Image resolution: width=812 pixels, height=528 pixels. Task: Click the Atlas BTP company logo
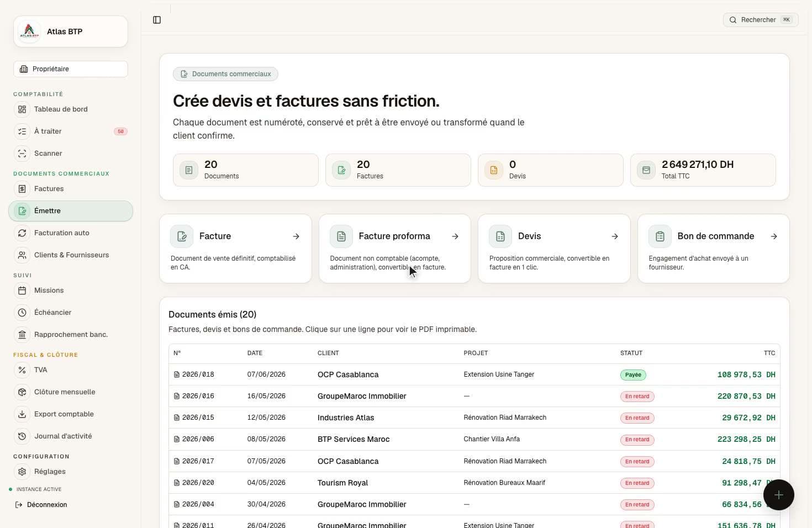[29, 31]
